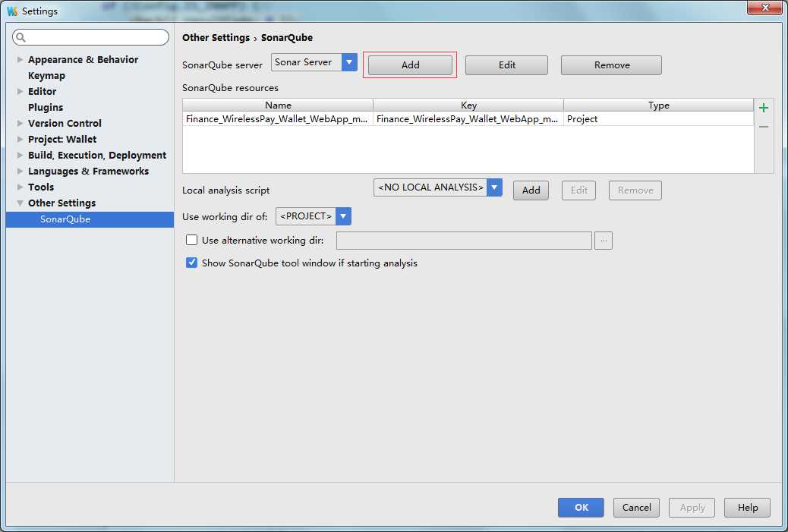This screenshot has width=788, height=532.
Task: Open Help for SonarQube settings
Action: click(x=747, y=508)
